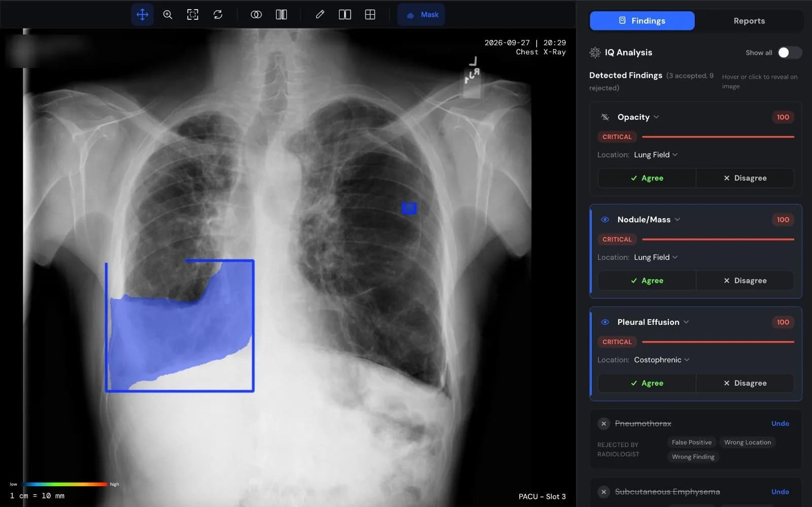Click the filled side-by-side compare columns icon
The image size is (812, 507).
pos(281,15)
